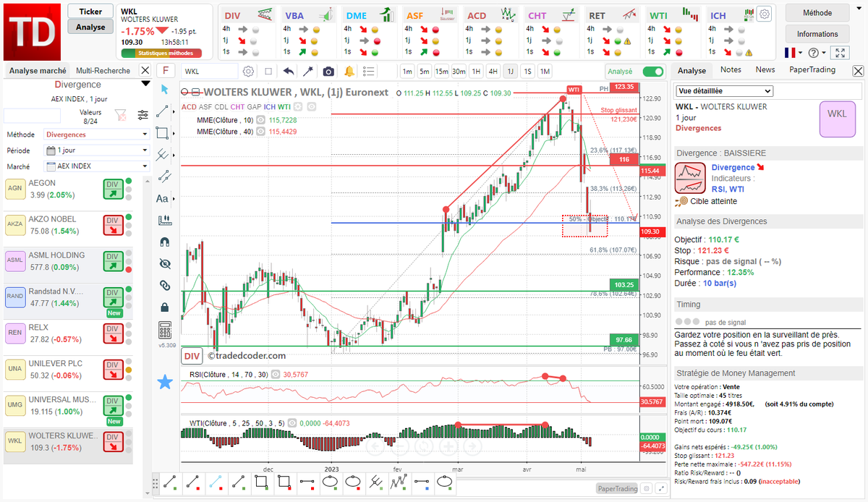
Task: Click the chain link tool icon
Action: pos(165,285)
